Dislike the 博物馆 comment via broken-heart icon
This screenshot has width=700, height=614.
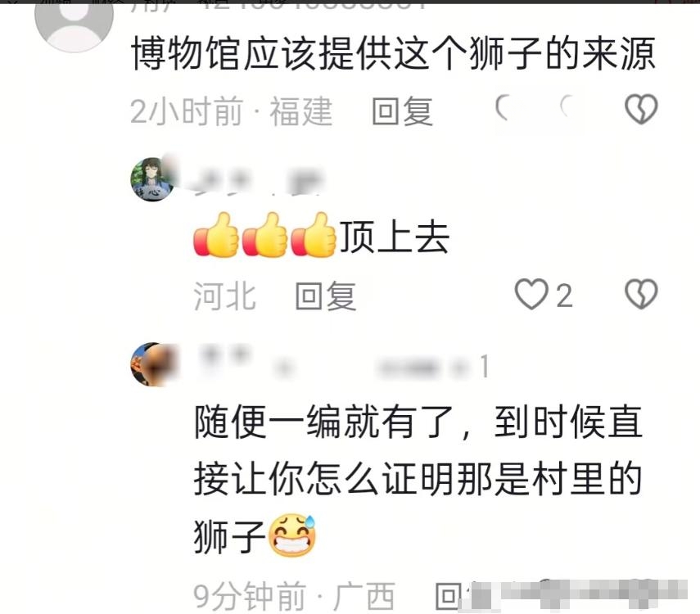[x=642, y=109]
